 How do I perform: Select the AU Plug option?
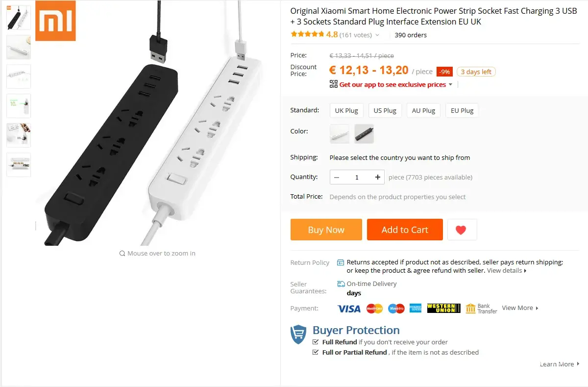pos(423,110)
